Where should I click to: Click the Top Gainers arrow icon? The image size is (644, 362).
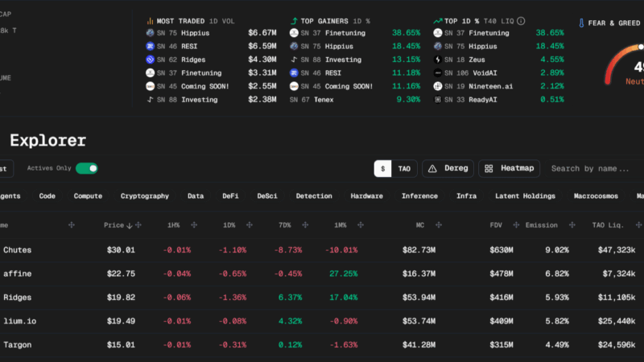[294, 21]
